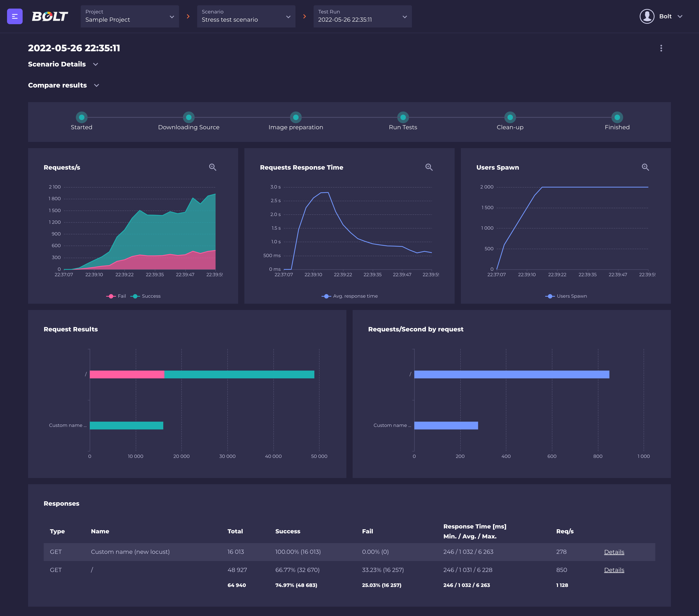Open the purple sidebar menu icon
This screenshot has height=616, width=699.
click(x=15, y=16)
